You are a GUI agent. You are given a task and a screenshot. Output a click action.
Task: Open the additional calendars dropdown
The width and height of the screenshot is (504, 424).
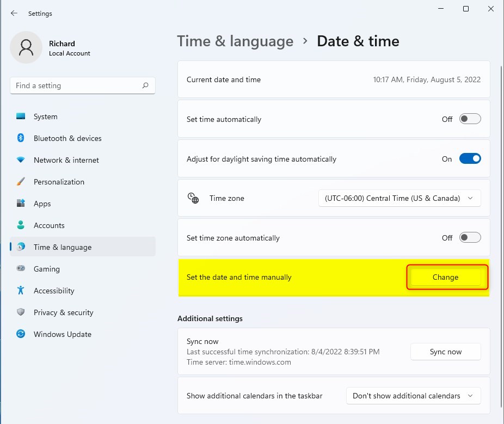pyautogui.click(x=413, y=396)
